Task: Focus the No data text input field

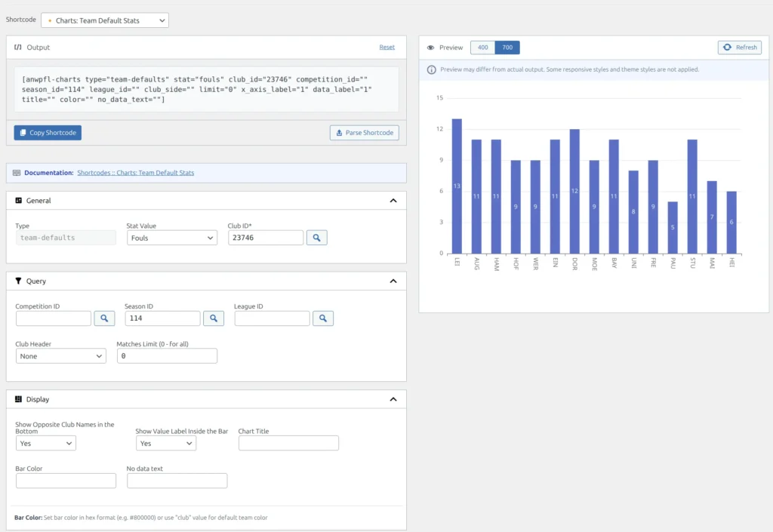Action: [177, 481]
